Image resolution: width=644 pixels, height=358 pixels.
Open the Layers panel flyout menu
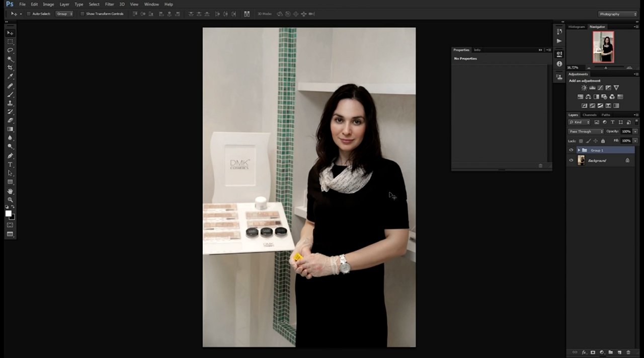coord(636,115)
